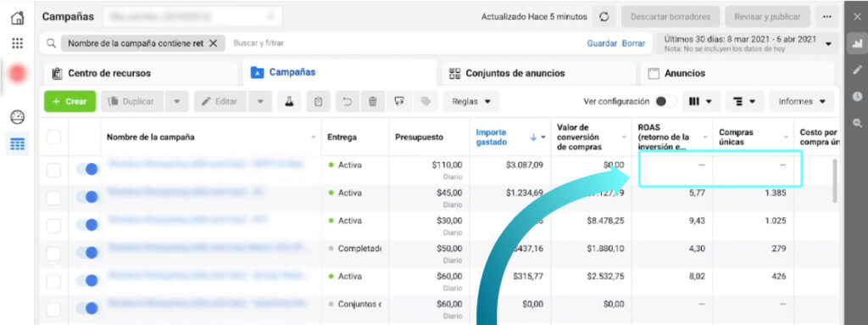868x325 pixels.
Task: Open the three-dot more options menu
Action: pos(827,17)
